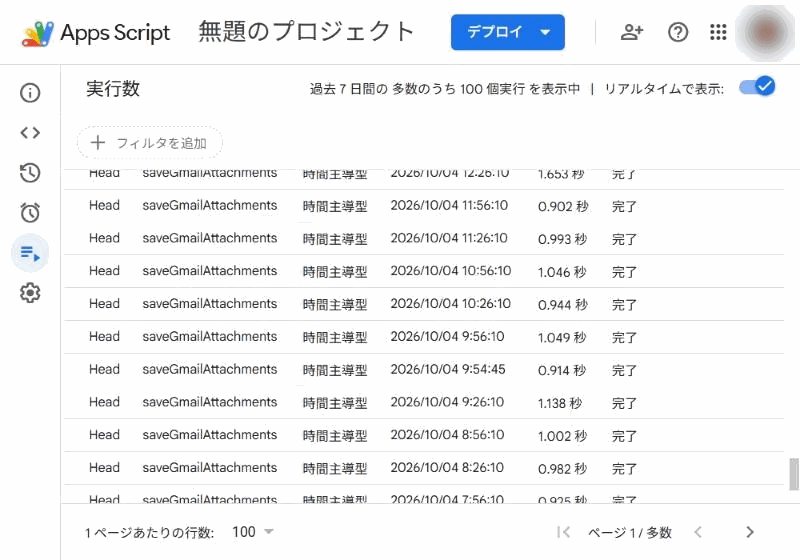Click 完了 status in 1.002 秒 row

pyautogui.click(x=624, y=436)
